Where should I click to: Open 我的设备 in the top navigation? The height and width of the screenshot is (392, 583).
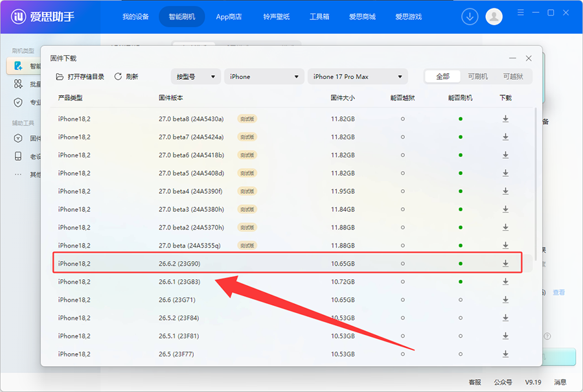[136, 17]
